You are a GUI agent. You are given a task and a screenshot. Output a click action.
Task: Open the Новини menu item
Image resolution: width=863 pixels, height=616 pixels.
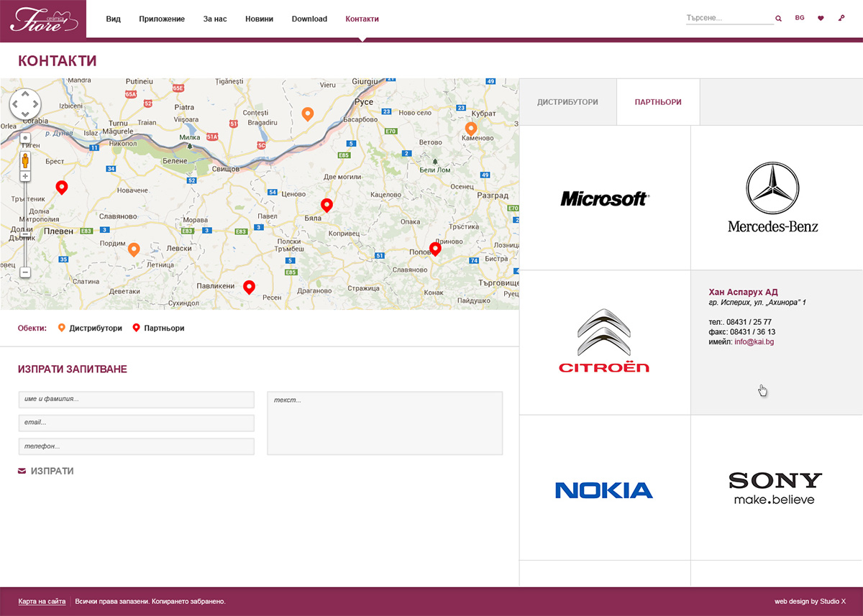click(259, 19)
